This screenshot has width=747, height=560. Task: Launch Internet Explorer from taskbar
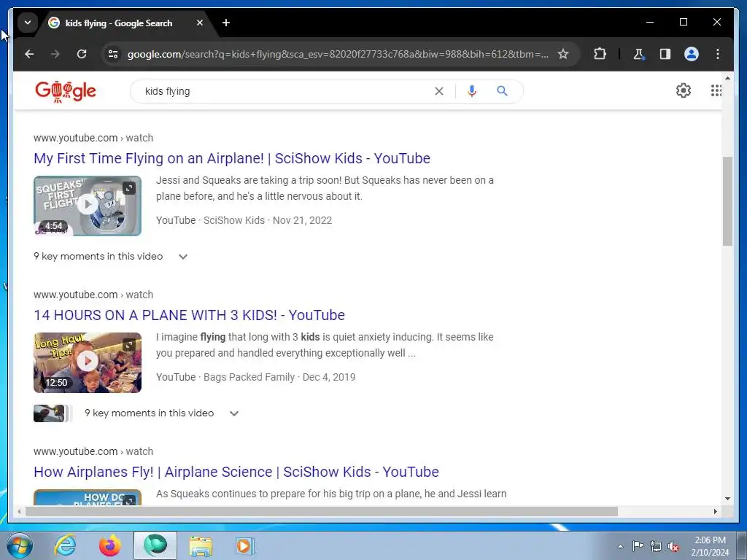click(x=65, y=545)
